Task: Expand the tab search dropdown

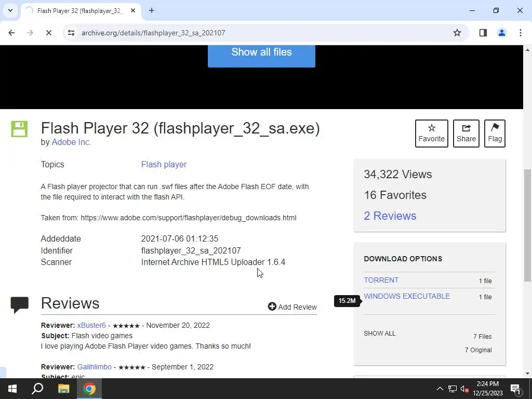Action: coord(10,10)
